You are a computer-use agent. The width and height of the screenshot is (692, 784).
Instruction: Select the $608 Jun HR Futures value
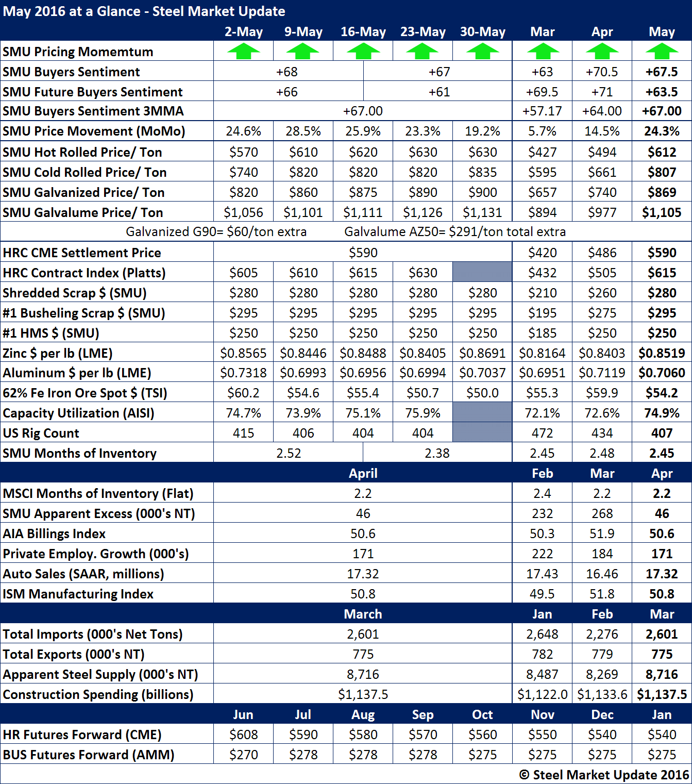click(243, 735)
